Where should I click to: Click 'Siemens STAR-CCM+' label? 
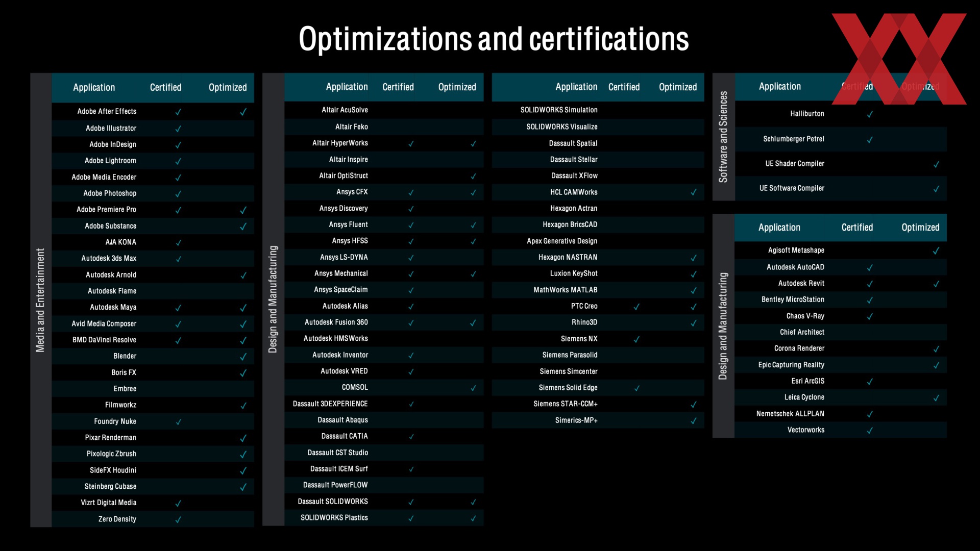566,404
